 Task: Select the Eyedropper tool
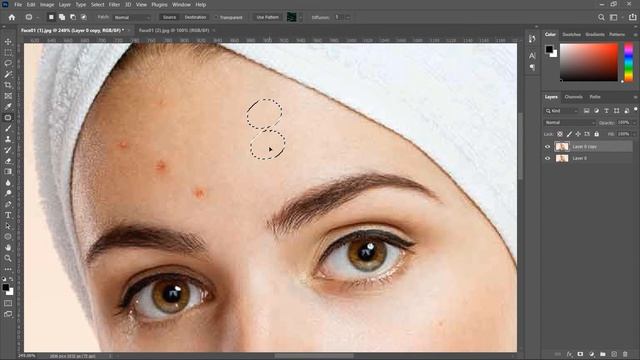8,107
